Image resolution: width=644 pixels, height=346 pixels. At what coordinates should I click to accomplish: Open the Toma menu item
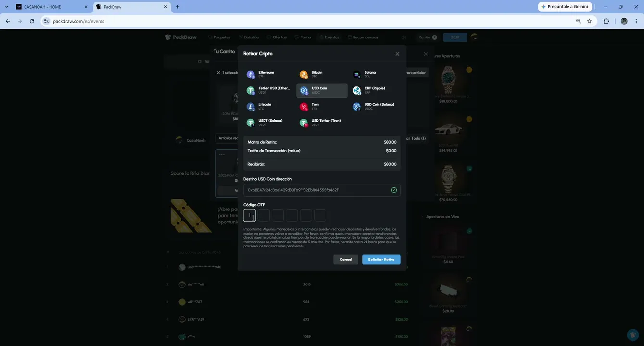(x=303, y=37)
